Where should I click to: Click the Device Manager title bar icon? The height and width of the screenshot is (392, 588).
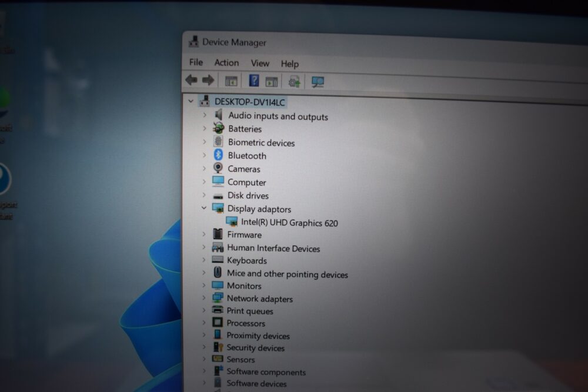pos(193,41)
